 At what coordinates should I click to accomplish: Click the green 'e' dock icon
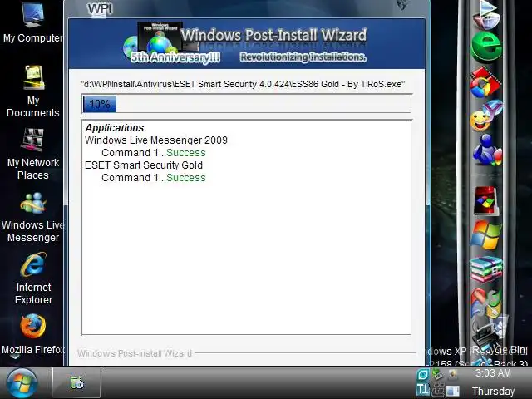[486, 47]
